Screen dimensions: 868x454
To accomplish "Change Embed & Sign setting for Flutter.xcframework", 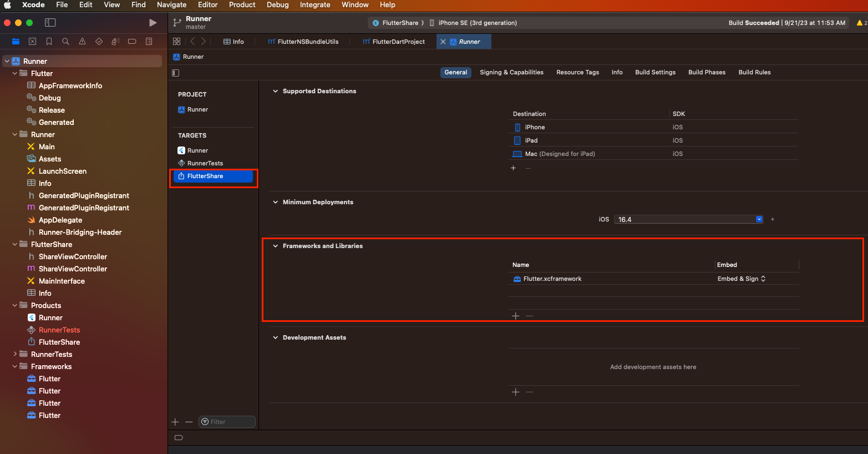I will click(742, 278).
